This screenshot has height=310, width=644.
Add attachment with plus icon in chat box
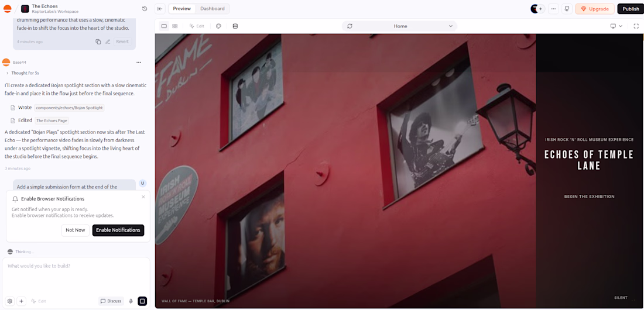pos(21,301)
